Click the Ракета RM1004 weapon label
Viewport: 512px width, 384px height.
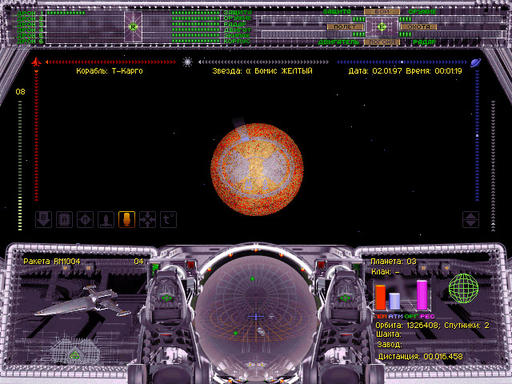(x=52, y=261)
